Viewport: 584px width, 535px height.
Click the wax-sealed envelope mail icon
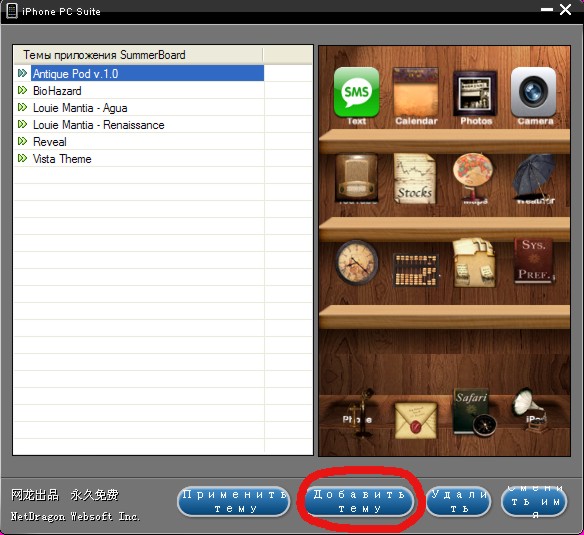(x=415, y=420)
